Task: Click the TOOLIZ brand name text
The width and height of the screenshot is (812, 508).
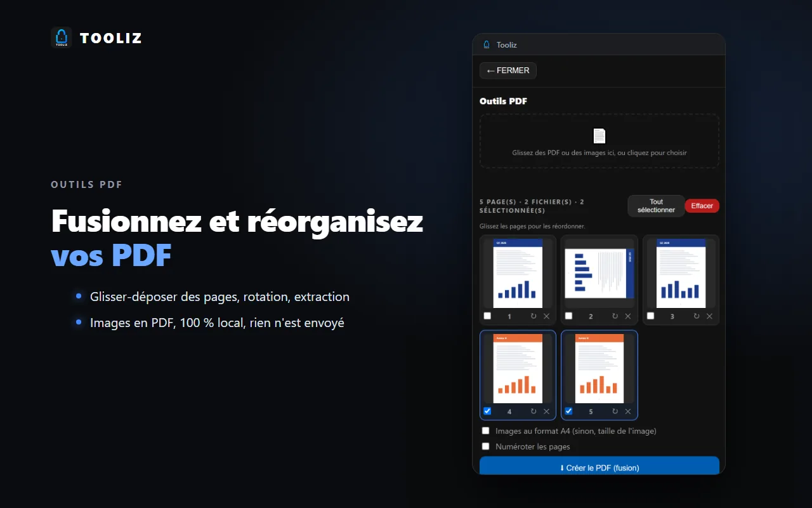Action: click(111, 39)
